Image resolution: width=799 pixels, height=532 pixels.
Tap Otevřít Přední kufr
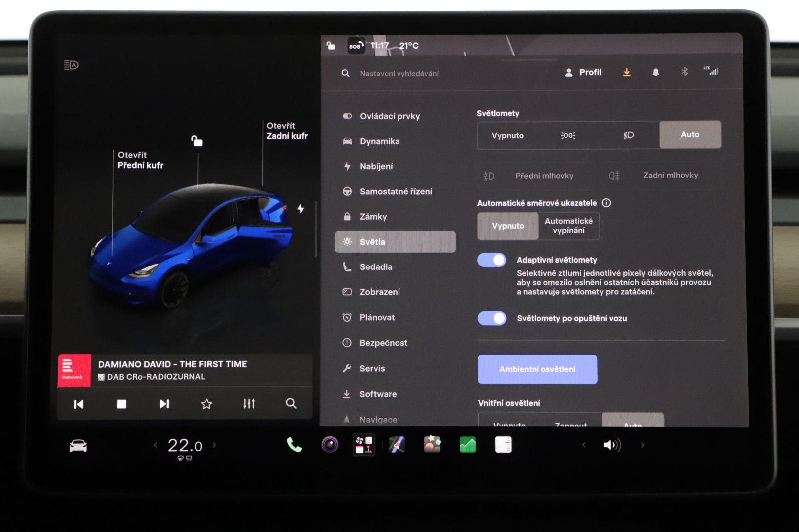point(140,160)
